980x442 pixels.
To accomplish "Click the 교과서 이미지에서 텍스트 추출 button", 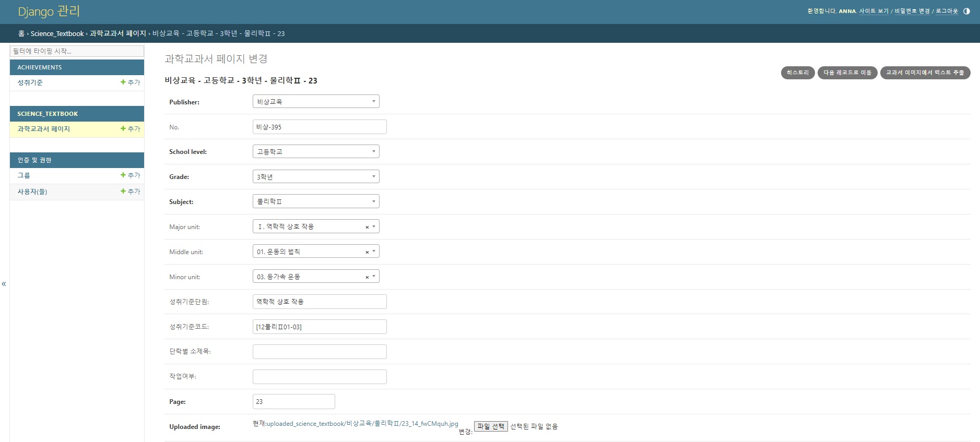I will pyautogui.click(x=925, y=73).
